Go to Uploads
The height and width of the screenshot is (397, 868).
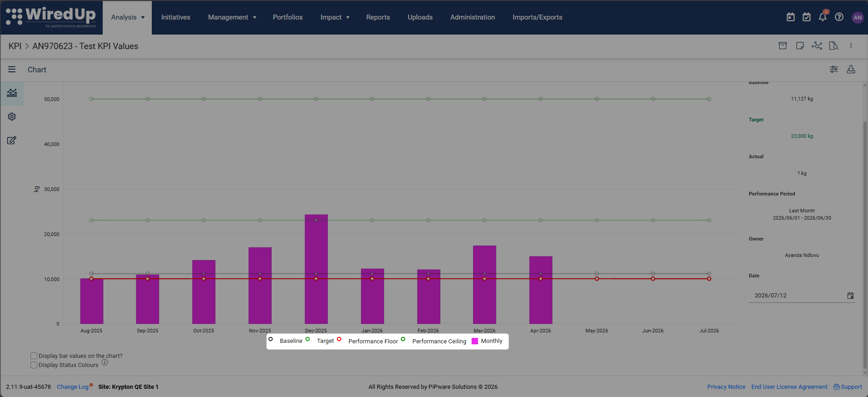(420, 17)
